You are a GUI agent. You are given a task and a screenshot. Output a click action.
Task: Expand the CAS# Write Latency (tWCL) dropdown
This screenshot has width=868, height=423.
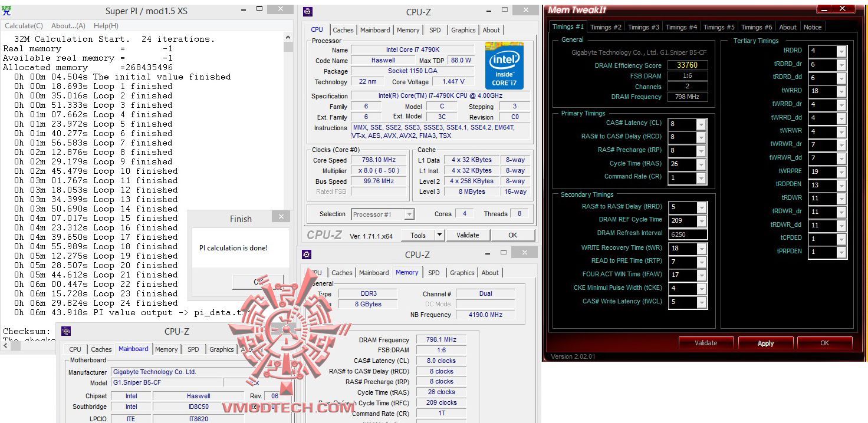click(701, 303)
